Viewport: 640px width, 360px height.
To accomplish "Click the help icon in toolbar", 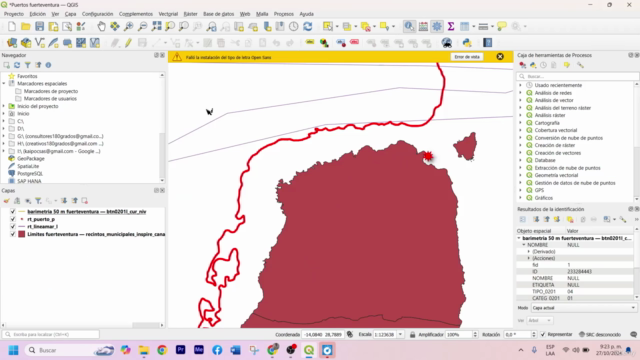I will pyautogui.click(x=487, y=42).
